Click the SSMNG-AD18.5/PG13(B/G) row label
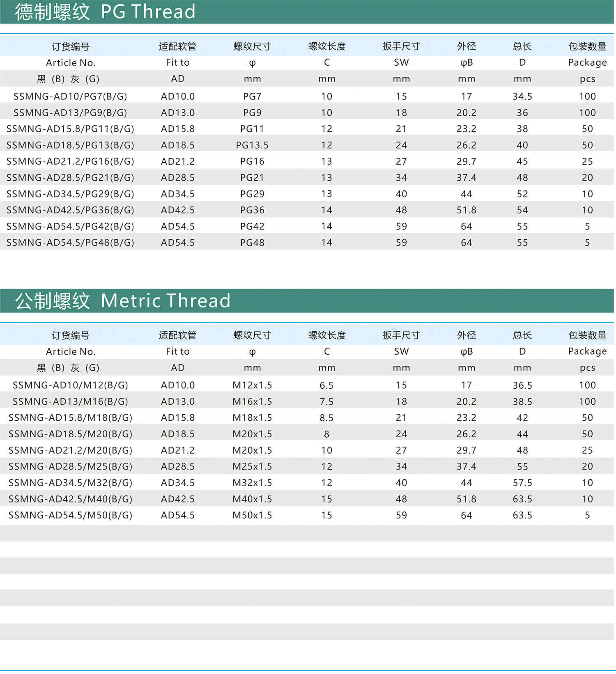 click(x=70, y=145)
